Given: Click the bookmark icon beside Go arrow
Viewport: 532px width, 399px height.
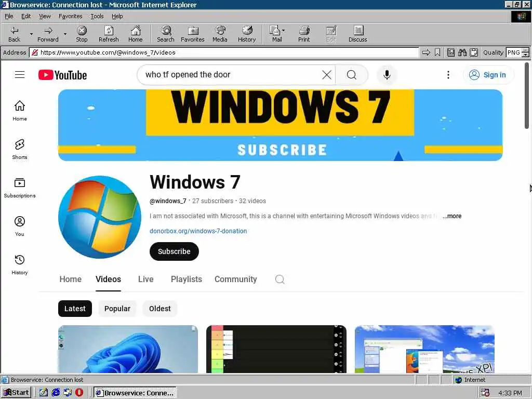Looking at the screenshot, I should pos(437,52).
